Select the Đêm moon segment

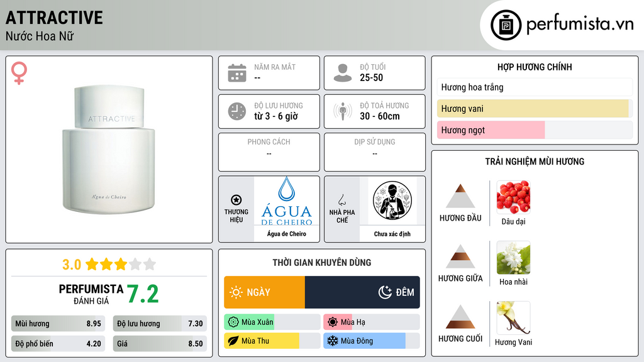click(362, 292)
